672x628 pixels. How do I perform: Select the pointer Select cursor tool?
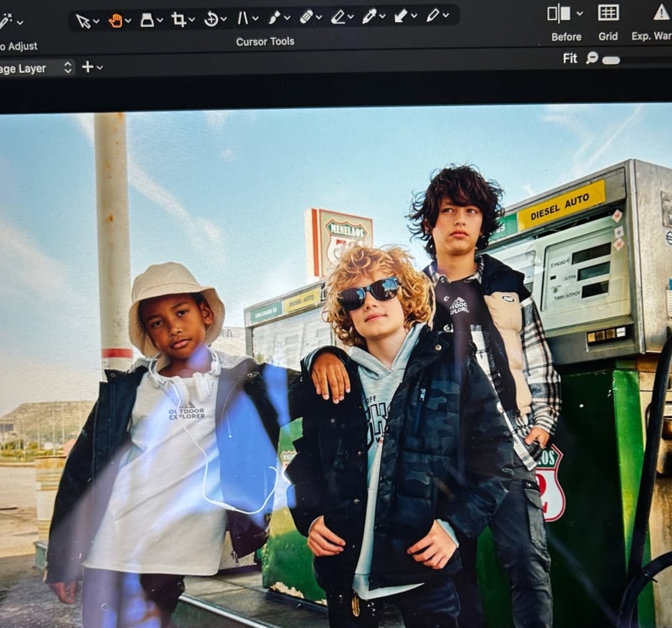83,21
